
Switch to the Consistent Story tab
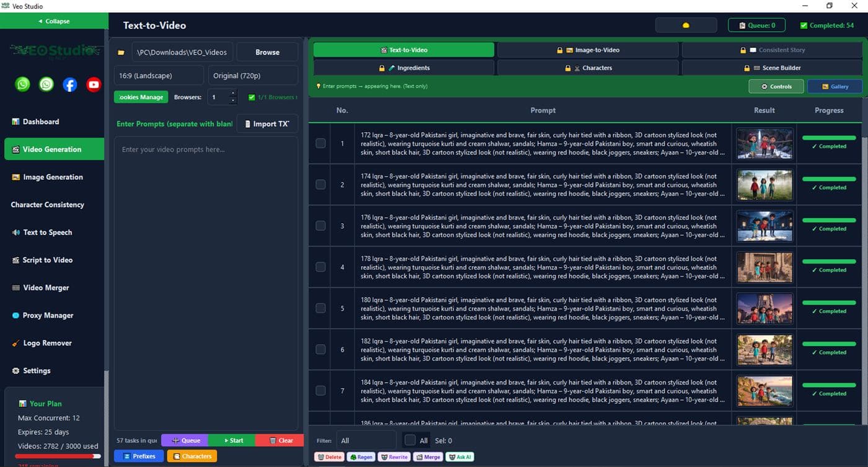click(772, 50)
